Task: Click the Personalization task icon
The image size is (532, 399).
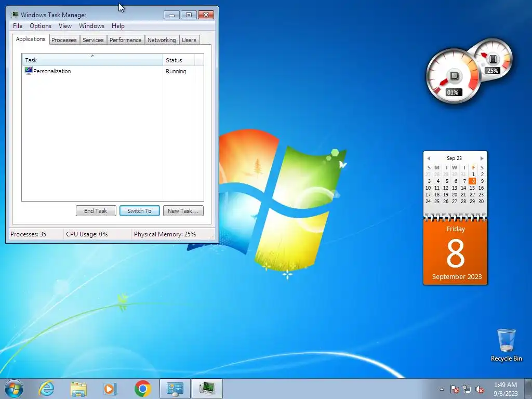Action: (29, 71)
